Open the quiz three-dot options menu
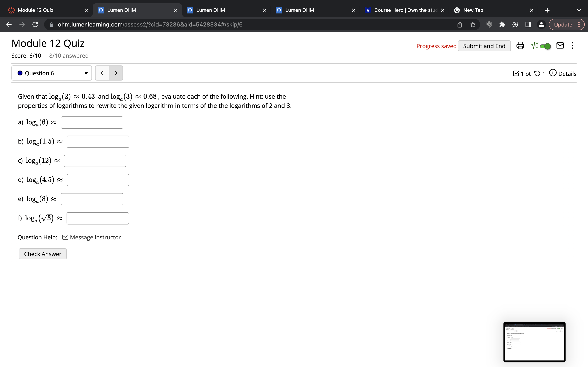 point(572,46)
